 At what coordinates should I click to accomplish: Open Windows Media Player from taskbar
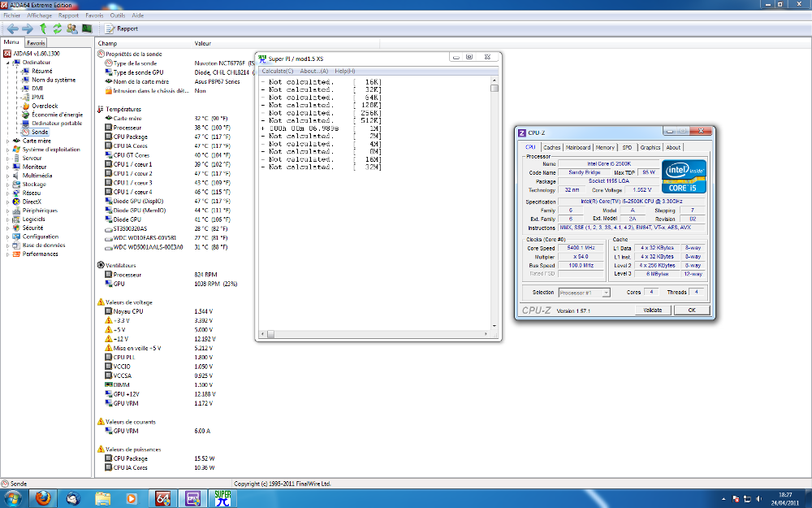click(x=132, y=499)
